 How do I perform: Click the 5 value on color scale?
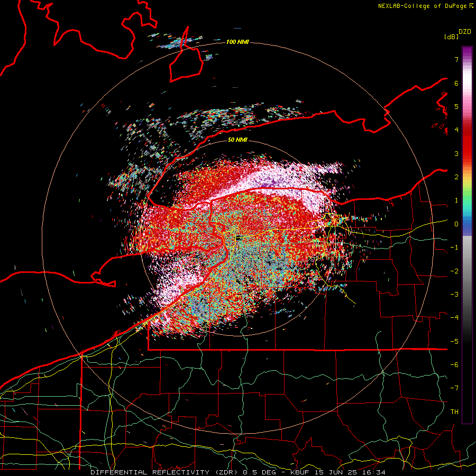[x=456, y=106]
